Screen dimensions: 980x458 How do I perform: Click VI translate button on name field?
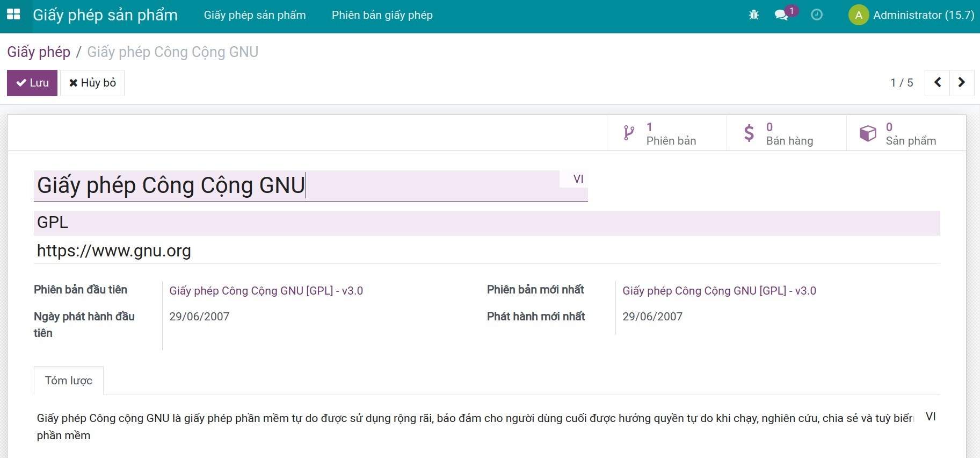point(578,179)
